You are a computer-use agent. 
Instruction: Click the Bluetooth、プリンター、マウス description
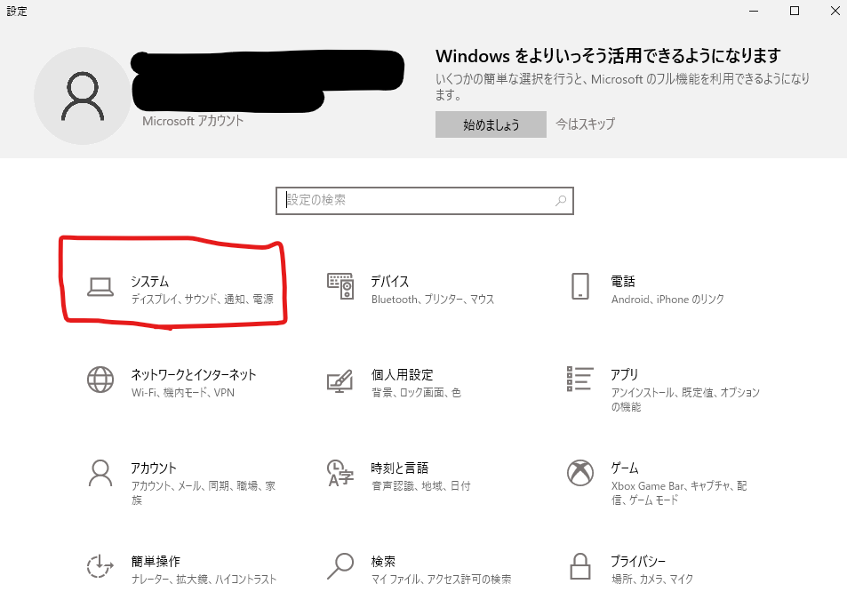[x=433, y=300]
